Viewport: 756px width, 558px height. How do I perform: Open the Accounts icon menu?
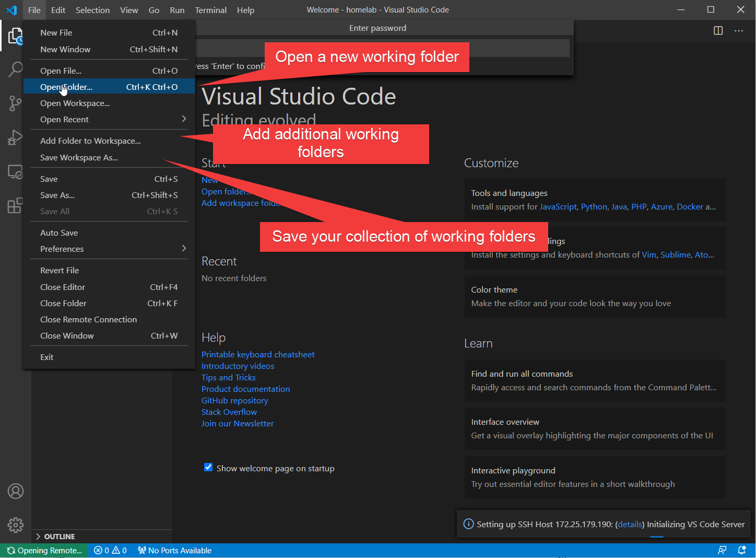pos(16,491)
